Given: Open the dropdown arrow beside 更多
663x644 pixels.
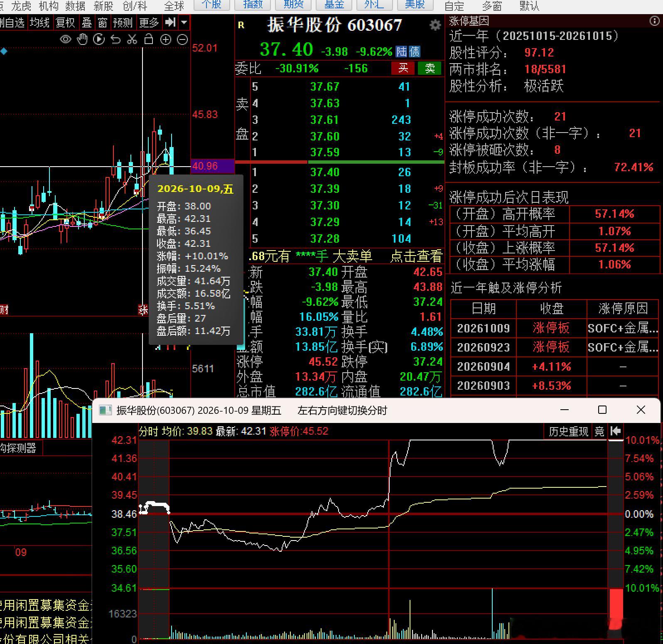Looking at the screenshot, I should pyautogui.click(x=184, y=22).
